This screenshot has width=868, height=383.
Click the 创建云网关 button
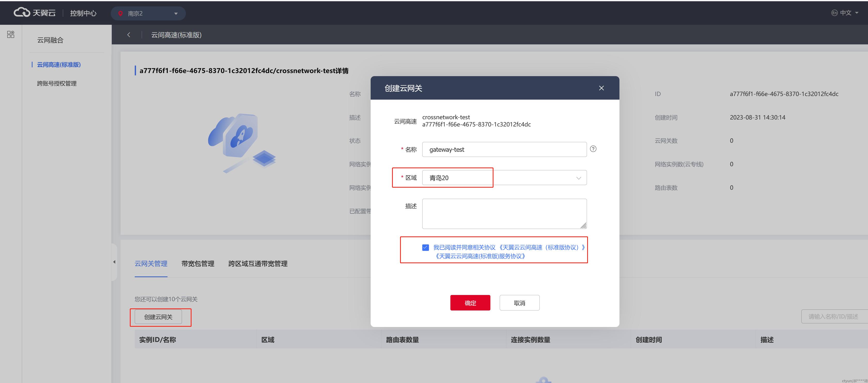(158, 317)
